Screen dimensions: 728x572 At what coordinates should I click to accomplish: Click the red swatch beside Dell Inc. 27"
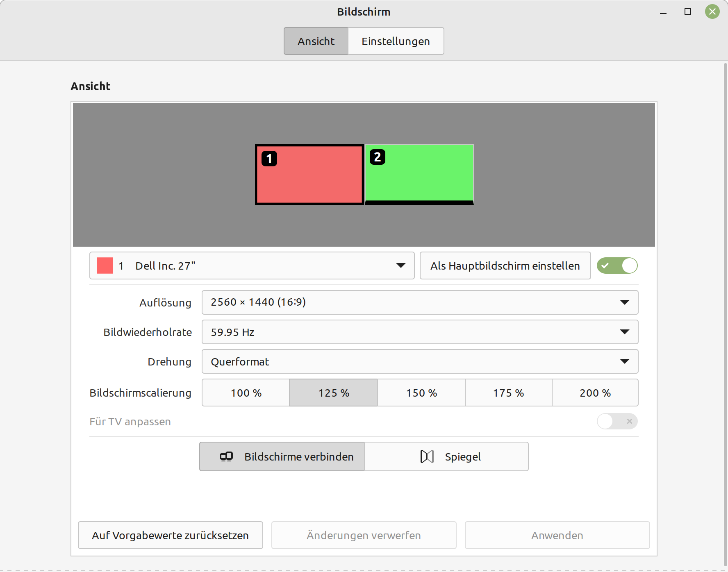click(105, 266)
